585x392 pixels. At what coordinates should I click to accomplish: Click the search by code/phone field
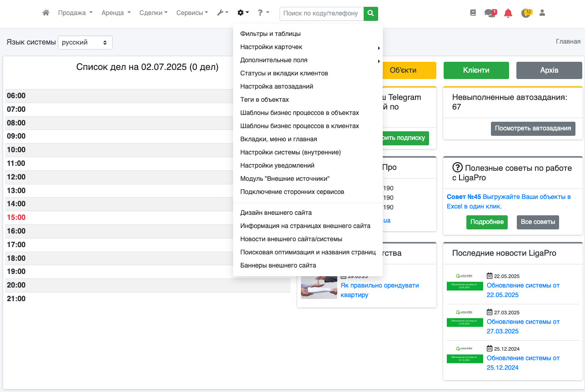(321, 14)
